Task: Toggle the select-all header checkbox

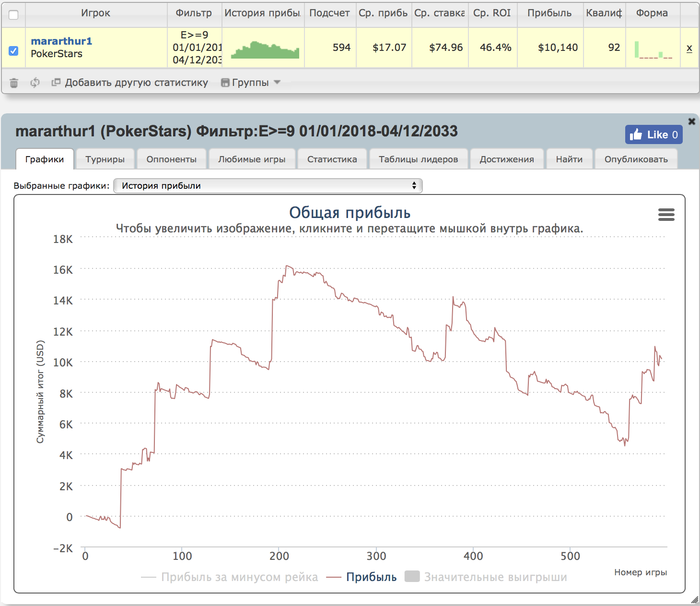Action: 13,15
